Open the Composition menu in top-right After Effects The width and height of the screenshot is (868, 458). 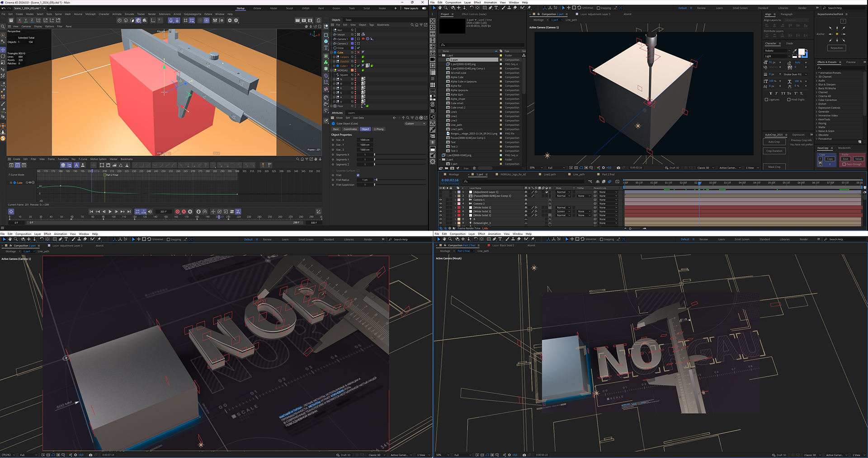point(453,2)
